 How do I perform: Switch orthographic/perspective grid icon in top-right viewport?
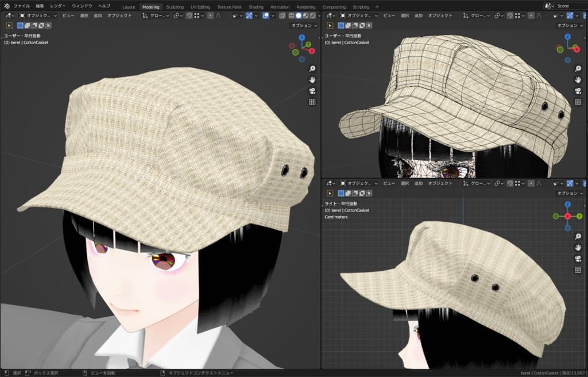click(x=578, y=102)
